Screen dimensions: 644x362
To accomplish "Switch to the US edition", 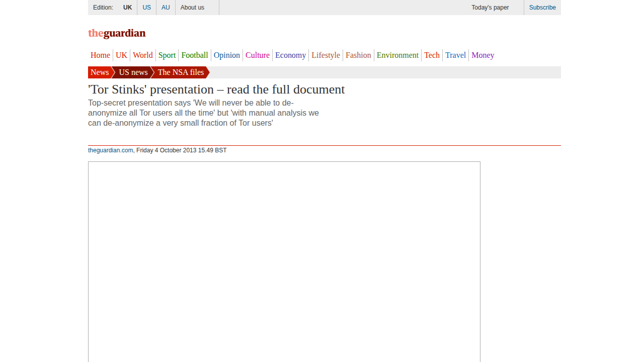I will (146, 8).
